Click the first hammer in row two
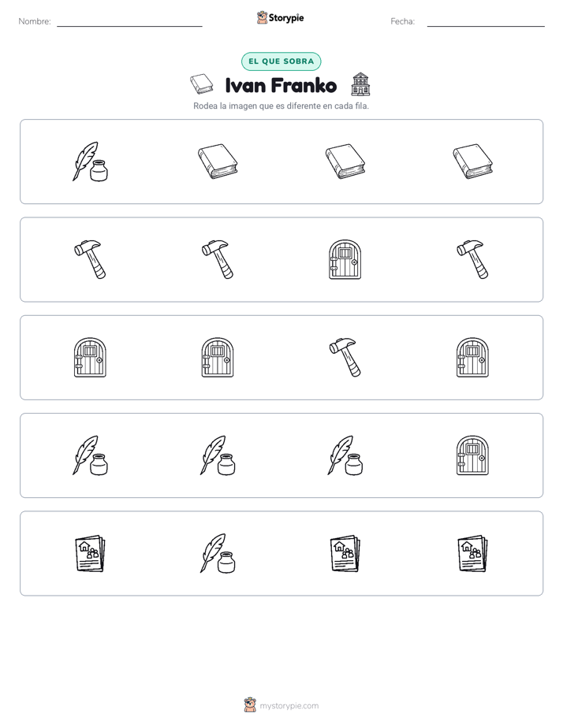Image resolution: width=563 pixels, height=728 pixels. coord(90,259)
